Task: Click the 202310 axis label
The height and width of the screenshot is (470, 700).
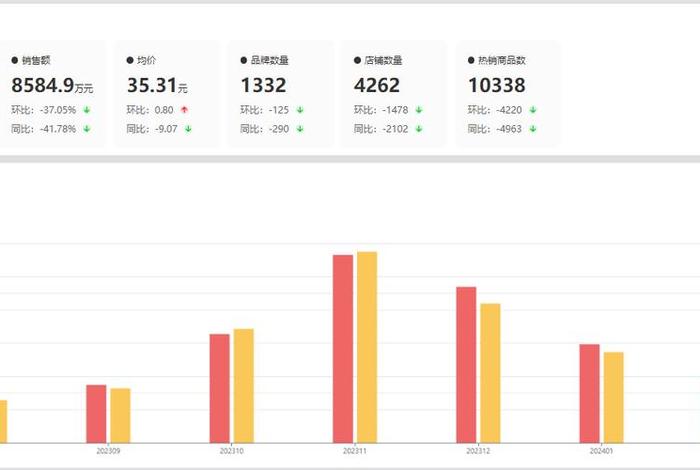Action: [232, 451]
